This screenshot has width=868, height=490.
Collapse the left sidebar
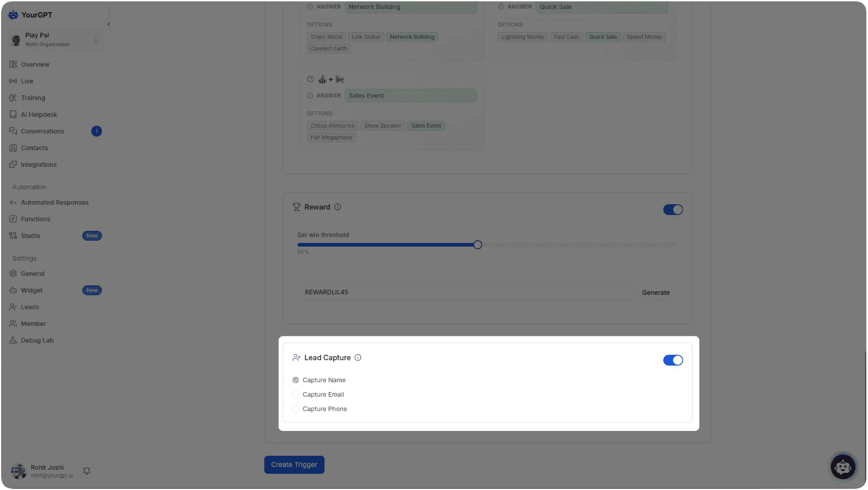109,24
